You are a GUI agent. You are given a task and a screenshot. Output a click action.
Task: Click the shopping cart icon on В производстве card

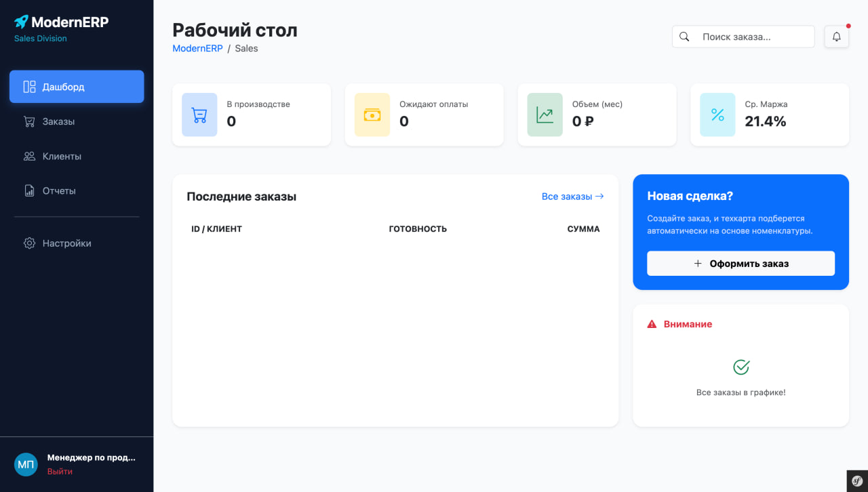point(199,115)
